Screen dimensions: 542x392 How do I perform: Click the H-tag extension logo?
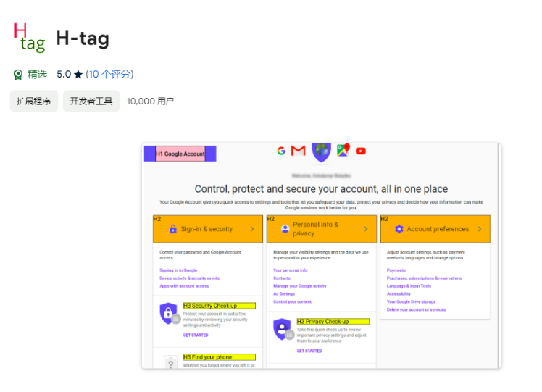(x=29, y=38)
